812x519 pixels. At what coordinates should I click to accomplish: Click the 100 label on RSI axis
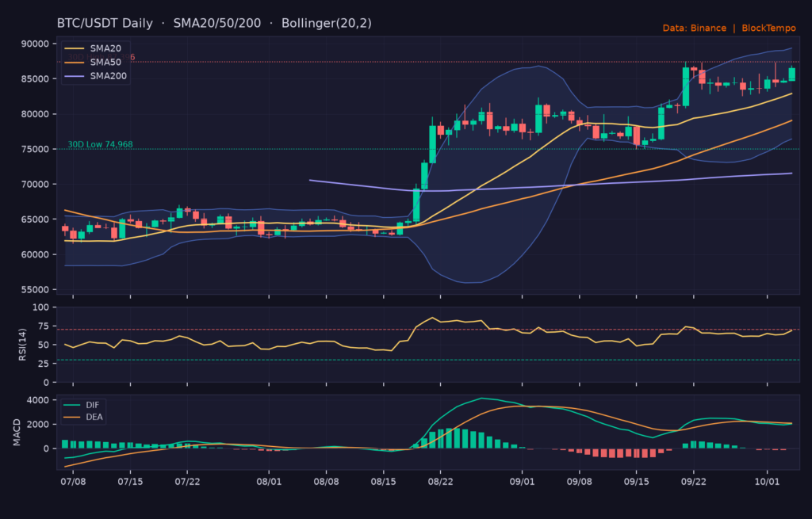41,307
